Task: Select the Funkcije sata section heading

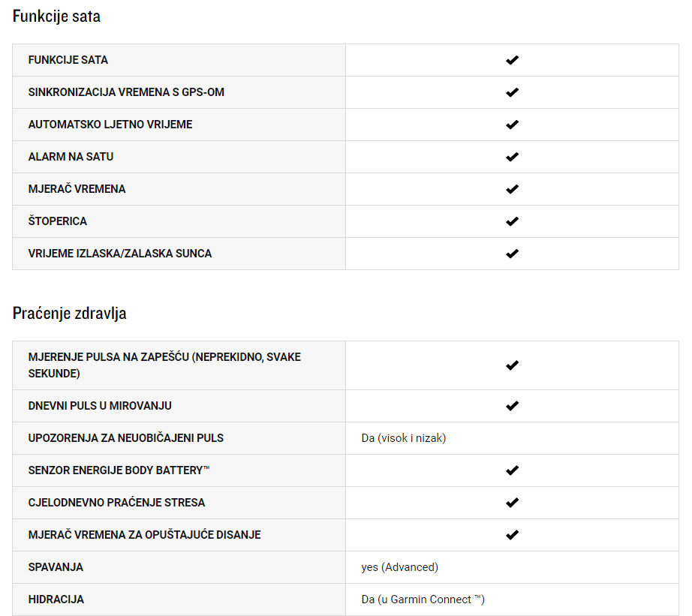Action: [x=56, y=17]
